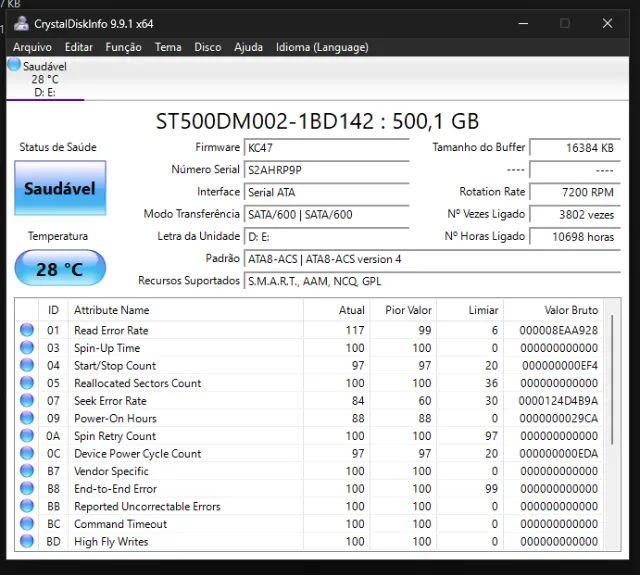Click raw value 000000000EF4
Viewport: 640px width, 575px height.
(560, 365)
